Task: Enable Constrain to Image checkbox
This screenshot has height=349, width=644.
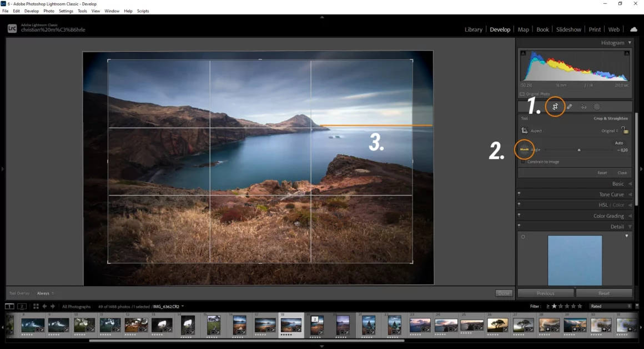Action: pyautogui.click(x=522, y=162)
